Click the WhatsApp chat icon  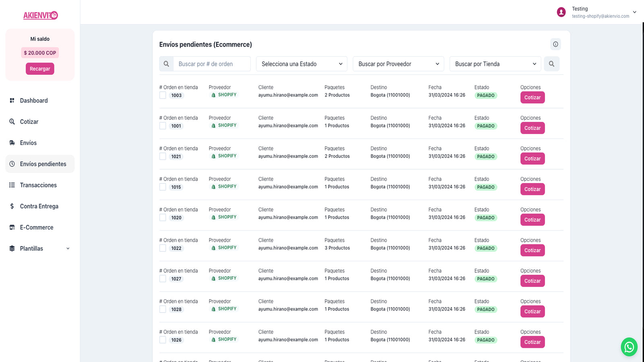tap(629, 347)
